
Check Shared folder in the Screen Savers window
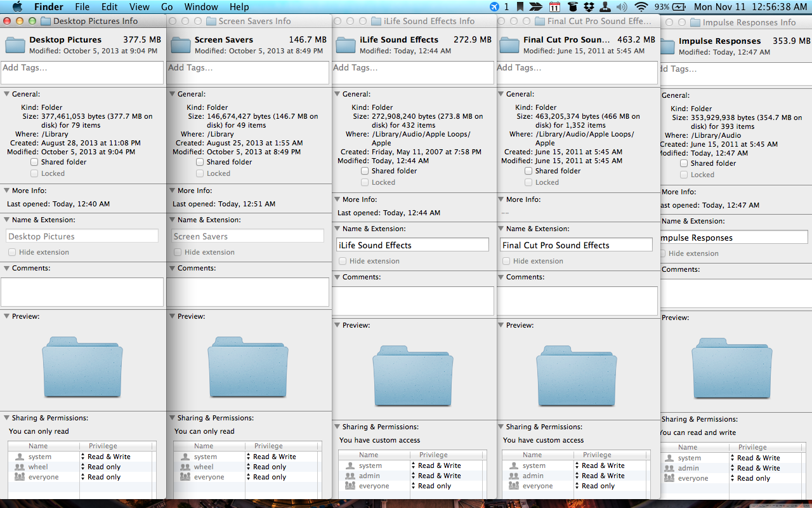200,162
